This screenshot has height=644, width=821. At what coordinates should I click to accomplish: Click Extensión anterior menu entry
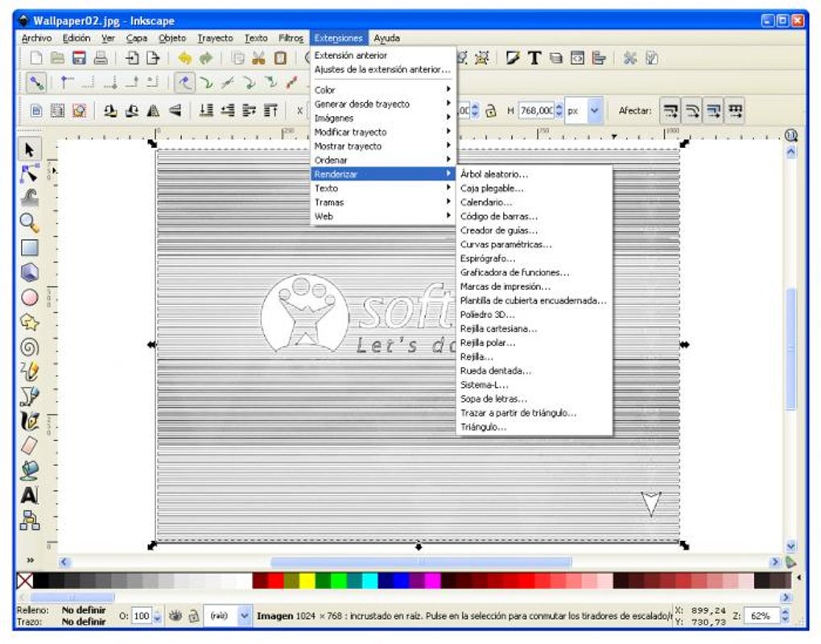pyautogui.click(x=383, y=55)
